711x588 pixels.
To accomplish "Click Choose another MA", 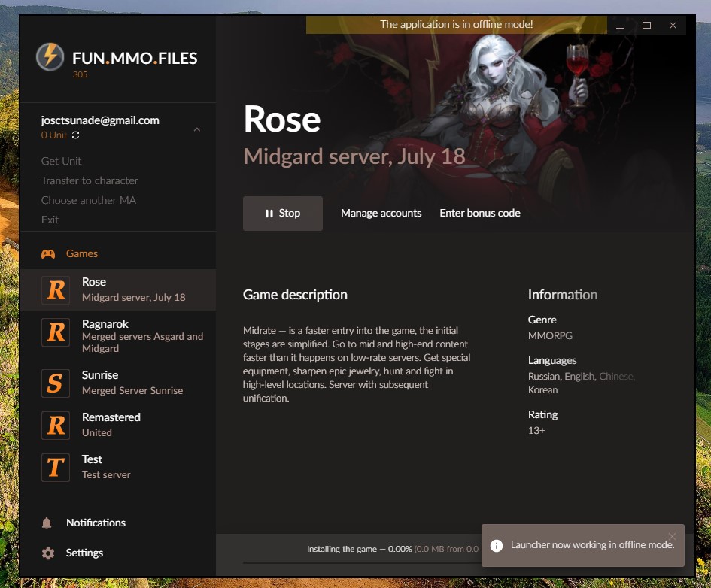I will pyautogui.click(x=89, y=200).
